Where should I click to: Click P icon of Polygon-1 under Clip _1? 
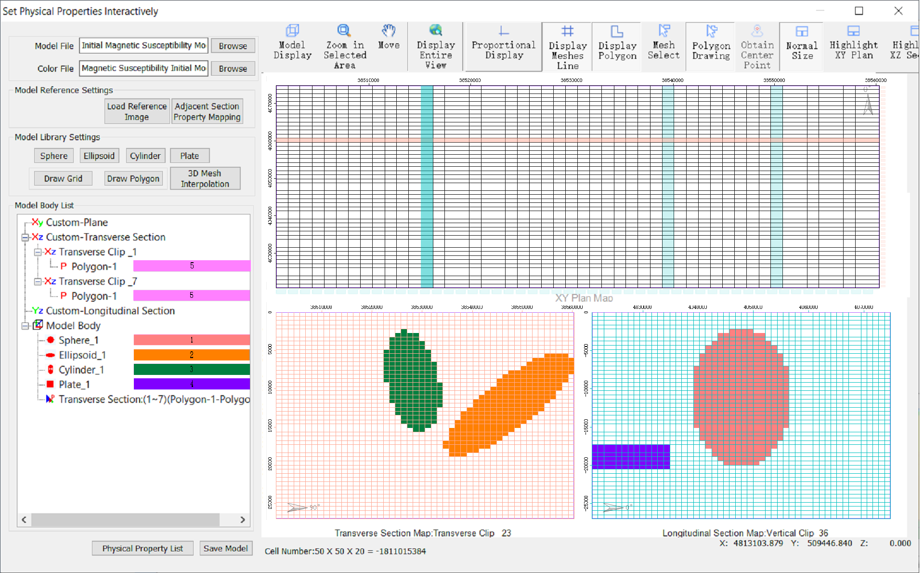click(64, 266)
